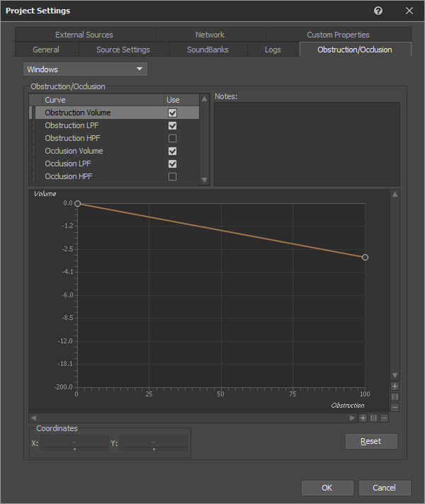This screenshot has height=504, width=425.
Task: Switch to the SoundBanks tab
Action: pos(208,50)
